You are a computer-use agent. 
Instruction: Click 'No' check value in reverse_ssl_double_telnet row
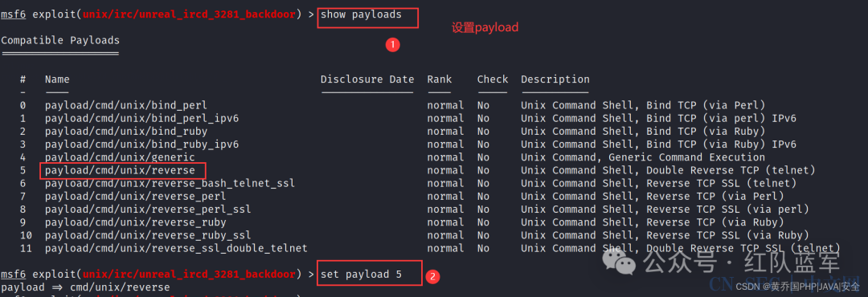483,248
